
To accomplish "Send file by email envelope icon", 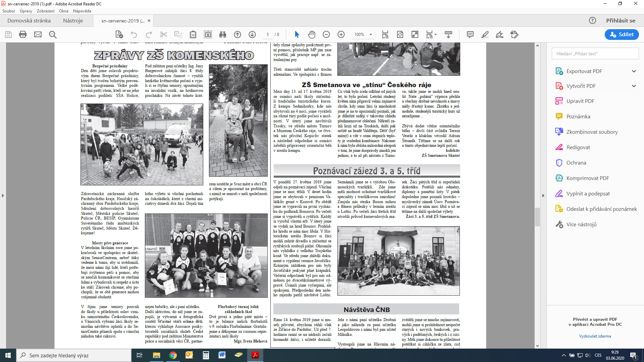I will pos(38,35).
